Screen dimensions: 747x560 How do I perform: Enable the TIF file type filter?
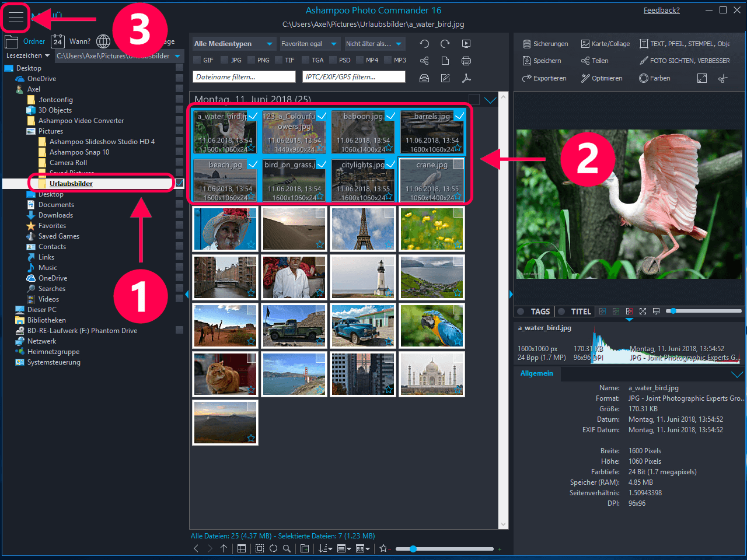click(279, 60)
